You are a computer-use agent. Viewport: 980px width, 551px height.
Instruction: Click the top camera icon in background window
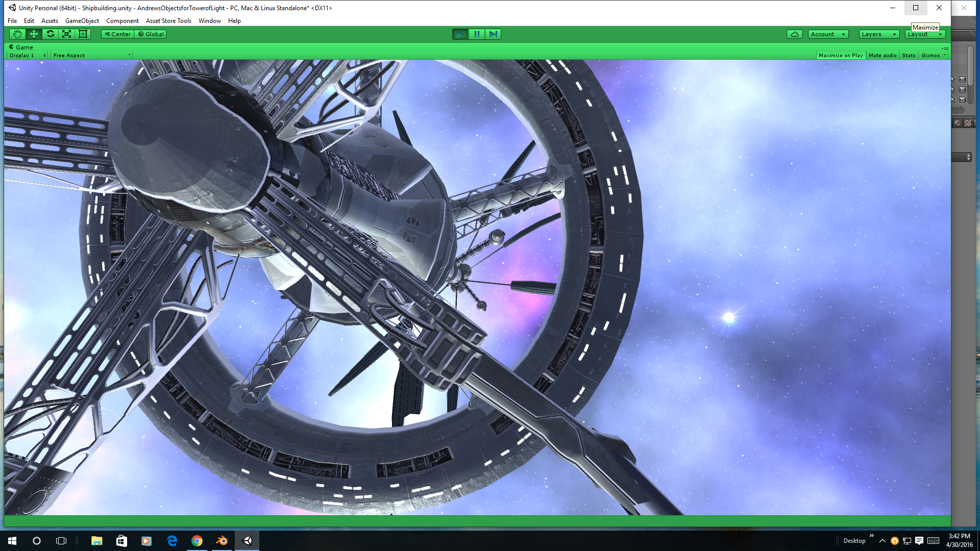(x=962, y=80)
